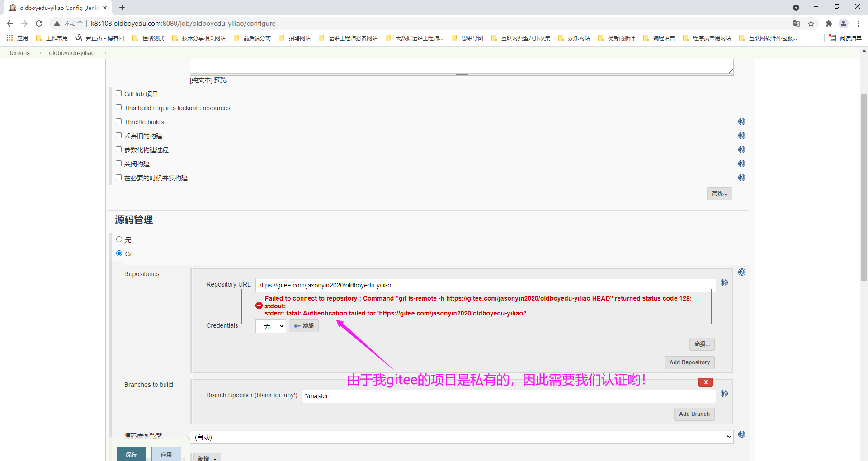Open help icon beside Repository URL field
Image resolution: width=868 pixels, height=461 pixels.
tap(724, 282)
